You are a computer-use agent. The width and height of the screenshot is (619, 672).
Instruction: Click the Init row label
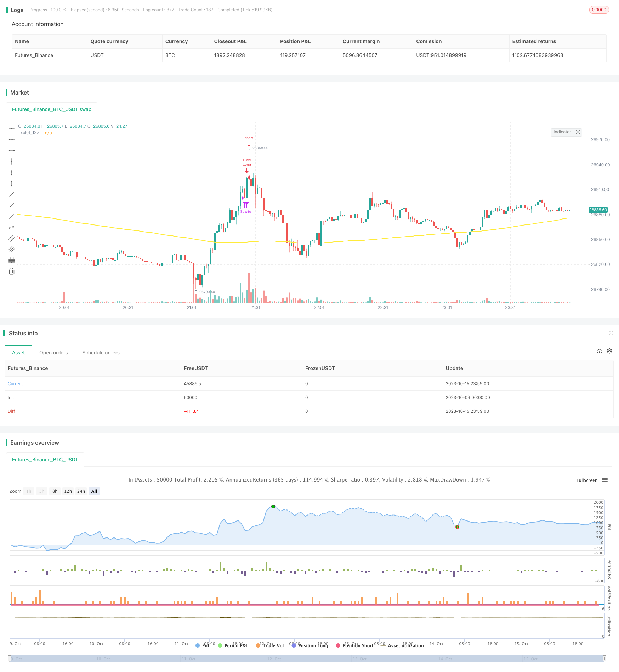[x=11, y=398]
